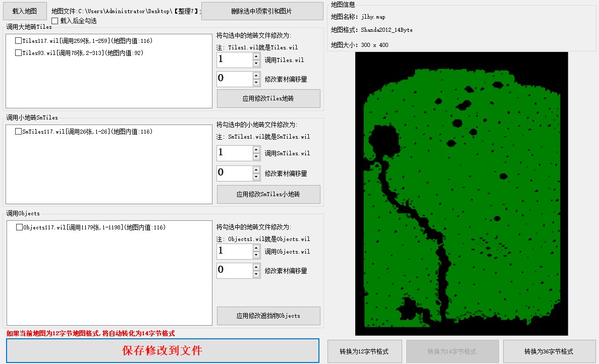Convert map using 转换为36字节格式 button

coord(548,351)
